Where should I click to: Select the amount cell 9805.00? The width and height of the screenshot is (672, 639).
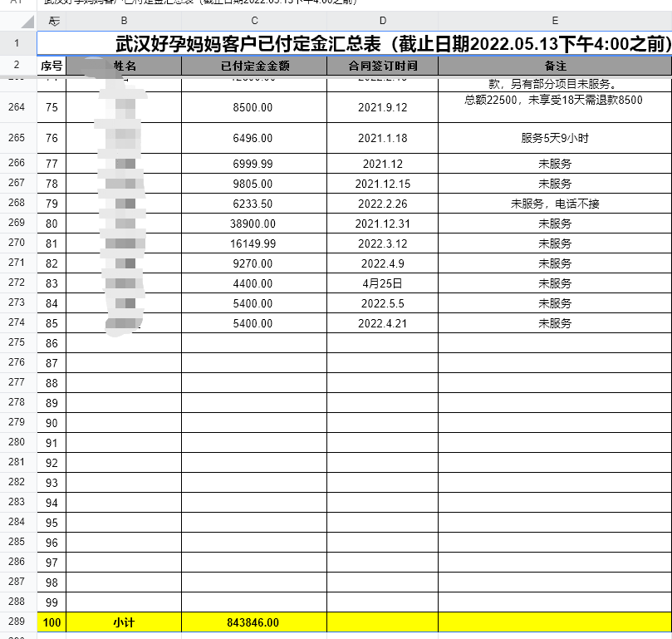[254, 184]
